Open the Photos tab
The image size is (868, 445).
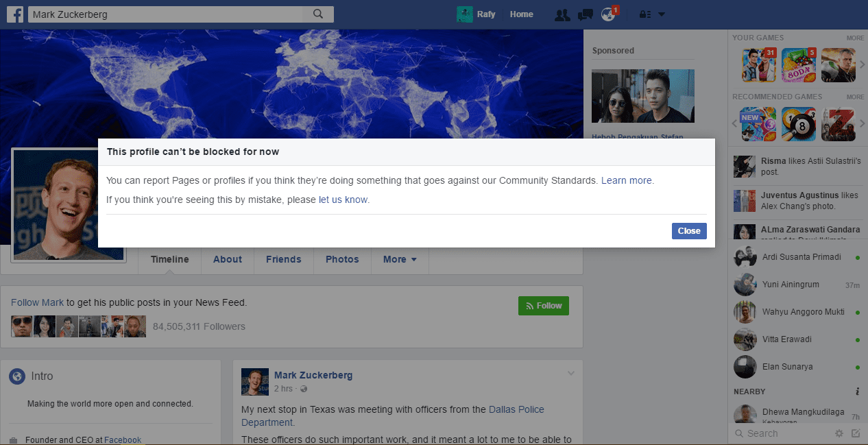342,259
